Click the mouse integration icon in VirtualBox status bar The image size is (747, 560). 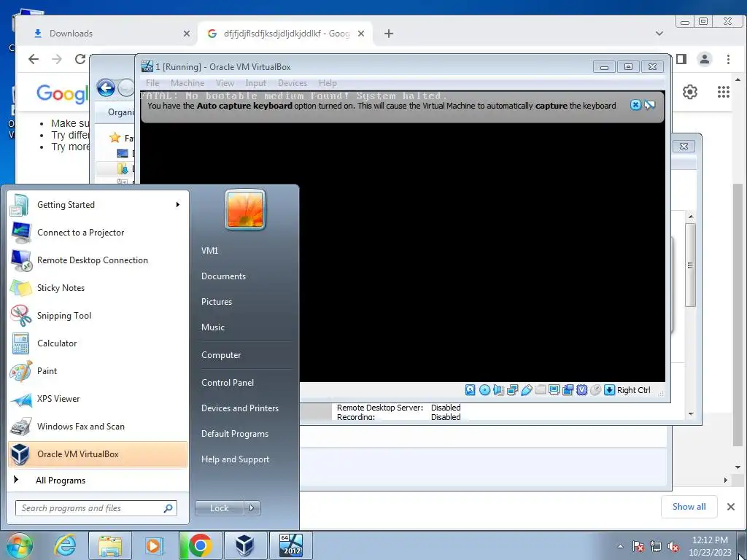coord(595,390)
